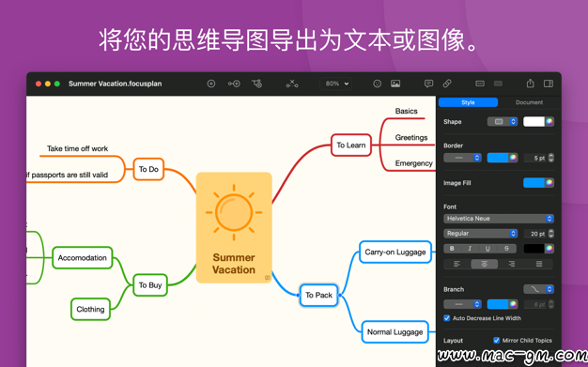Click the dimmed expand topic toolbar icon
This screenshot has width=588, height=367.
point(498,84)
